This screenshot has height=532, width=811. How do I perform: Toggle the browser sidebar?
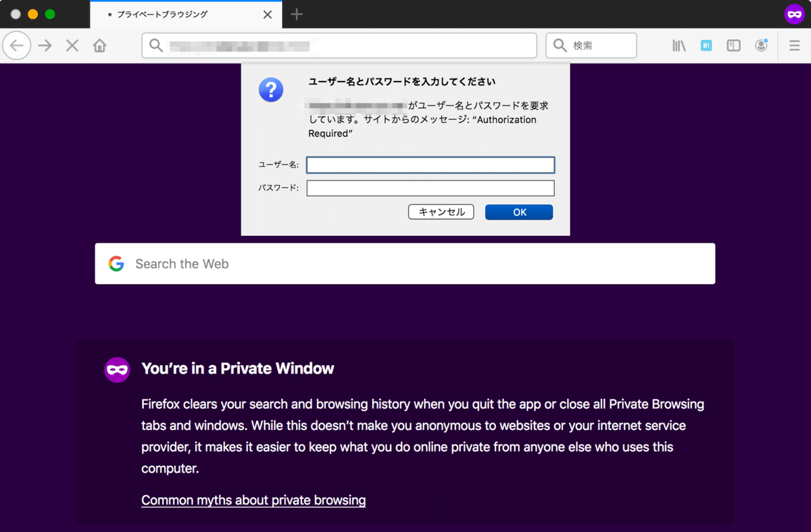[733, 45]
